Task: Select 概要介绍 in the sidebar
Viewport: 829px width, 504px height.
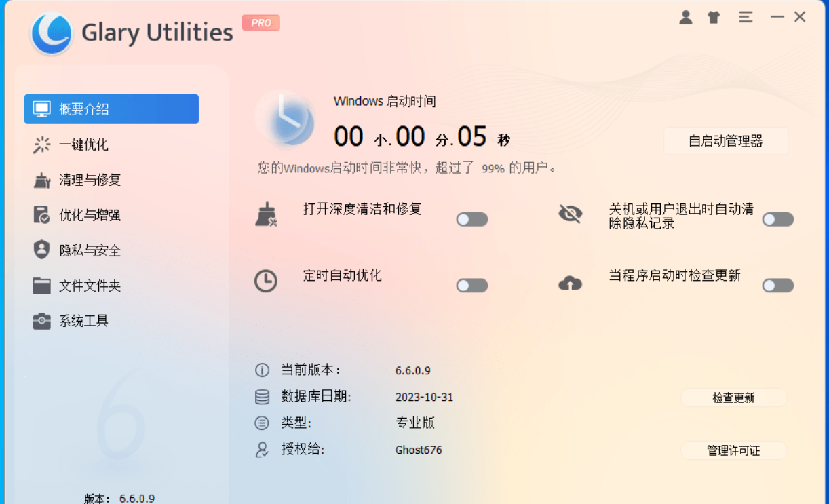Action: [111, 109]
